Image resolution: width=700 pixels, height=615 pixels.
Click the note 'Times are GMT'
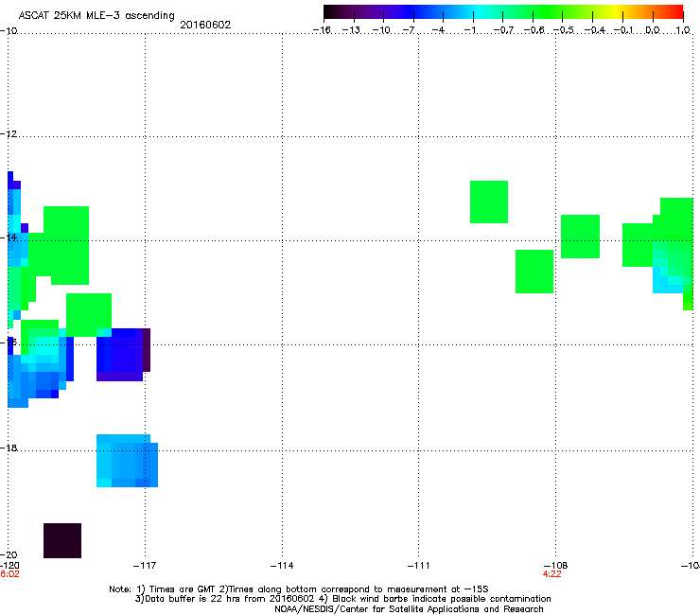(183, 589)
